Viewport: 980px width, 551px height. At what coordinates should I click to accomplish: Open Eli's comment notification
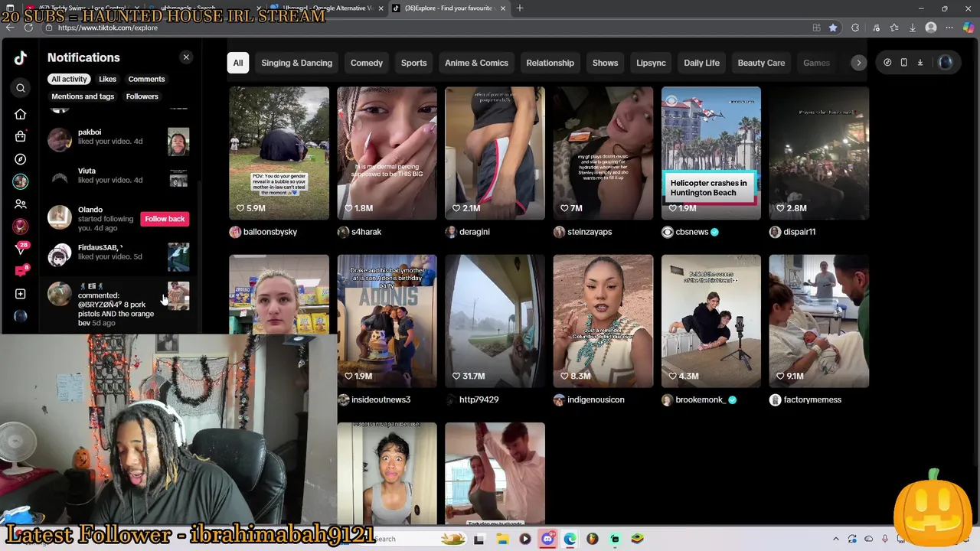coord(118,304)
